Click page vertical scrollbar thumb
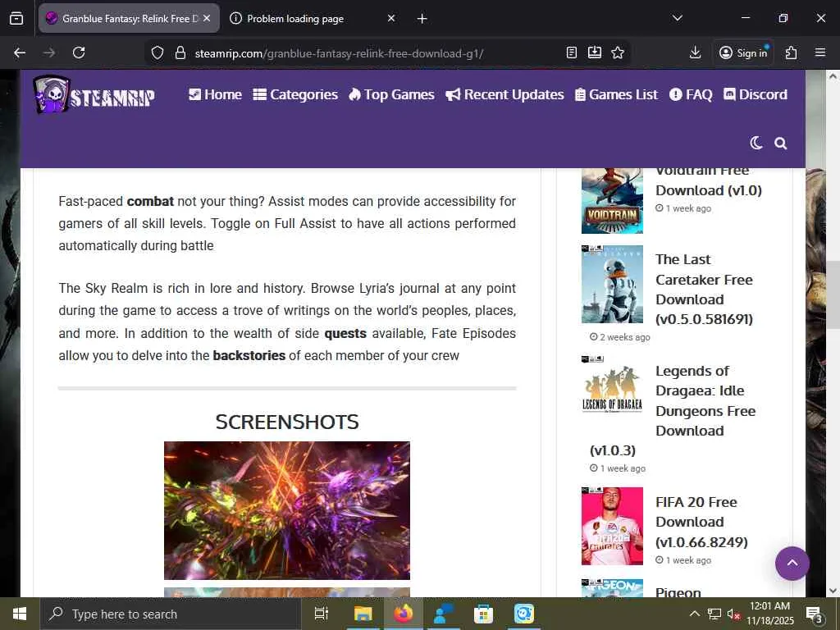The image size is (840, 630). point(833,294)
